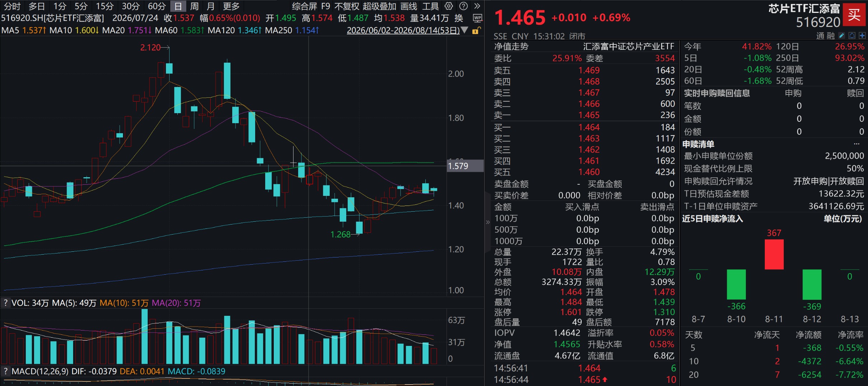This screenshot has height=386, width=868.
Task: Open the help question mark icon
Action: (x=463, y=6)
